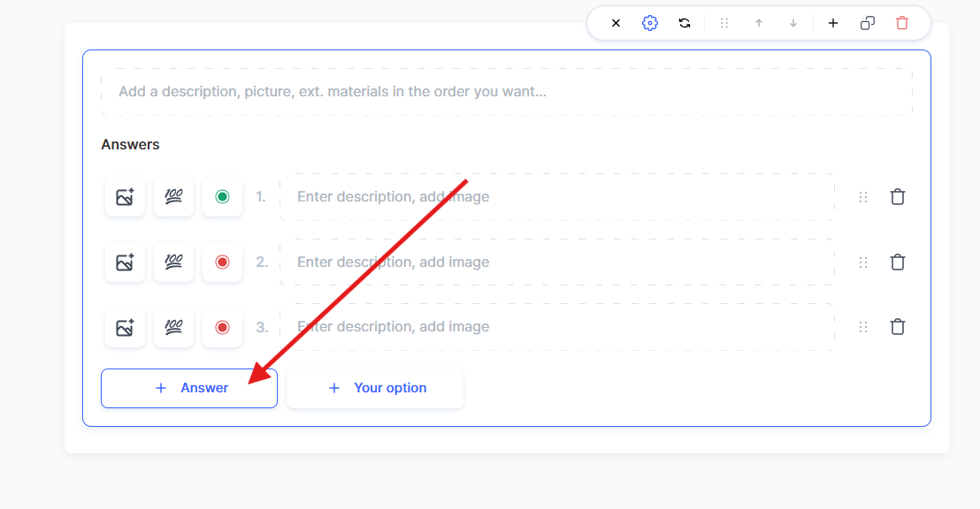The image size is (980, 509).
Task: Click the question description field
Action: tap(506, 92)
